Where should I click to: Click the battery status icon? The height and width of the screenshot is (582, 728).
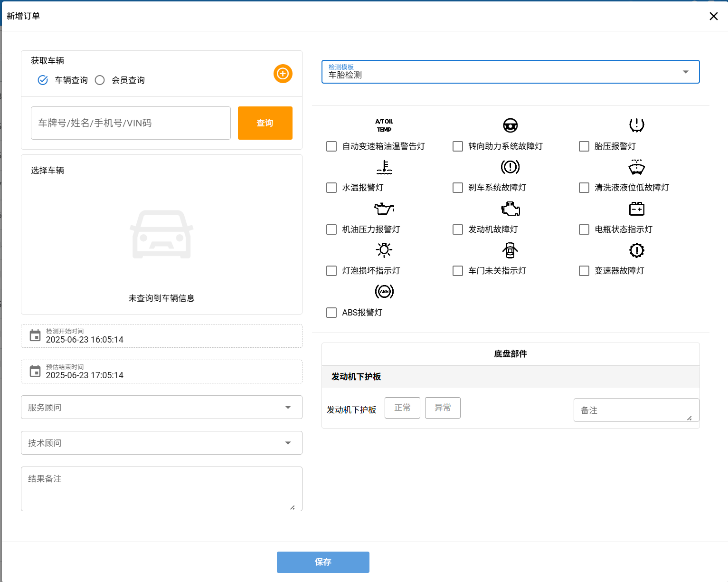(637, 209)
